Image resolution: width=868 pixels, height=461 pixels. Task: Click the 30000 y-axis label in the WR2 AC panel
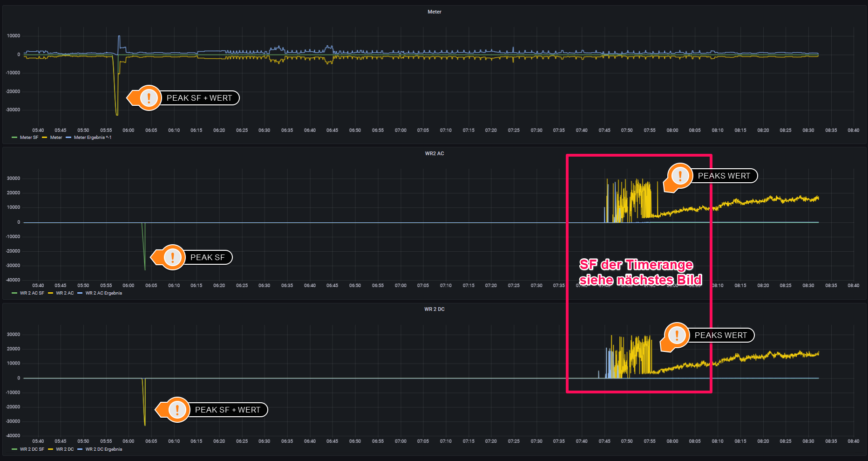tap(14, 179)
